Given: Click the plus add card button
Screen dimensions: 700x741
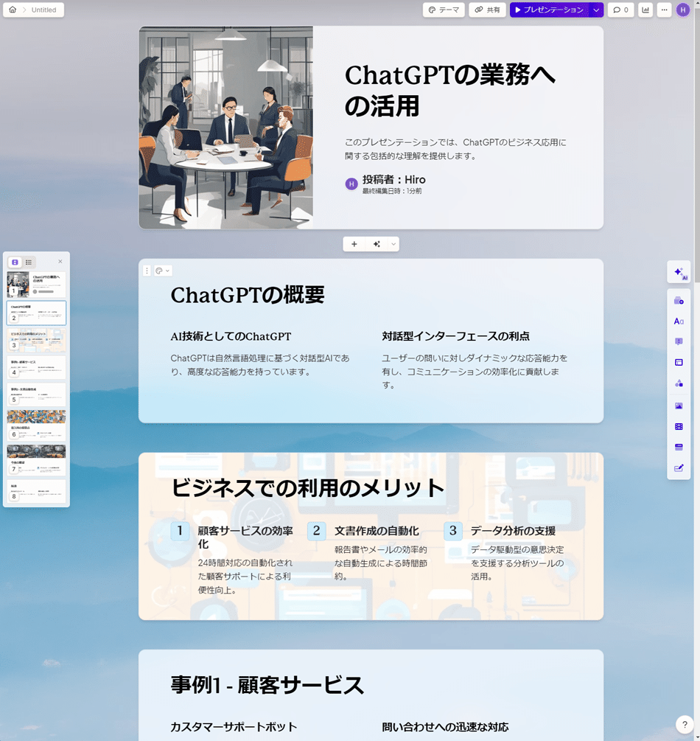Looking at the screenshot, I should pyautogui.click(x=354, y=244).
